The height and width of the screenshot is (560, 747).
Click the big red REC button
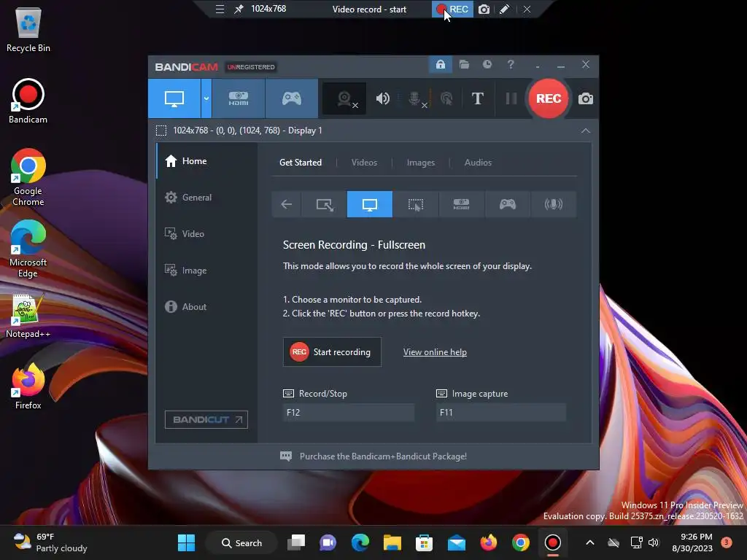(x=549, y=98)
